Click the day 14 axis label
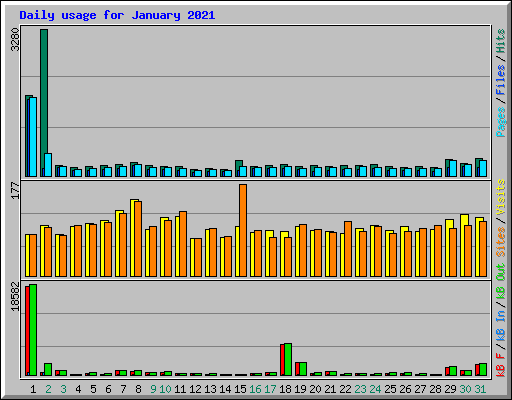The image size is (512, 400). [225, 389]
